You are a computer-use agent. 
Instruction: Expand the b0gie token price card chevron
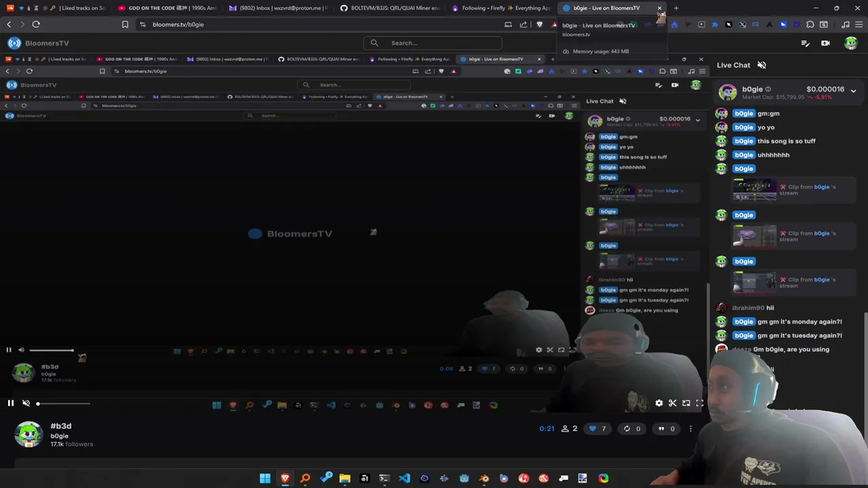point(854,90)
